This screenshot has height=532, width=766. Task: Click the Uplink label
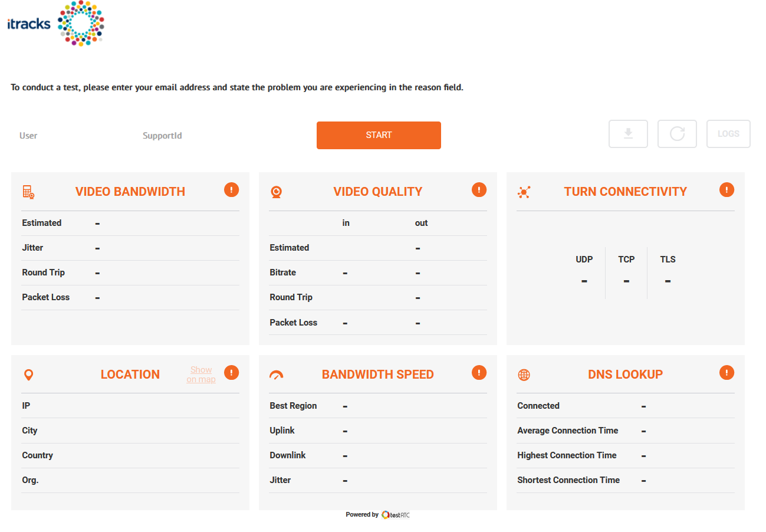(282, 431)
